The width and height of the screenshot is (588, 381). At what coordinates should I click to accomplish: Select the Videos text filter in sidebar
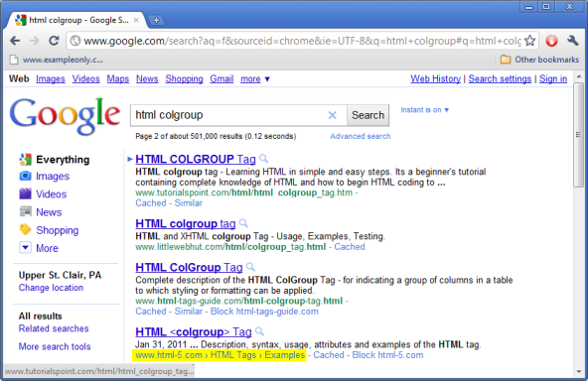(x=51, y=194)
